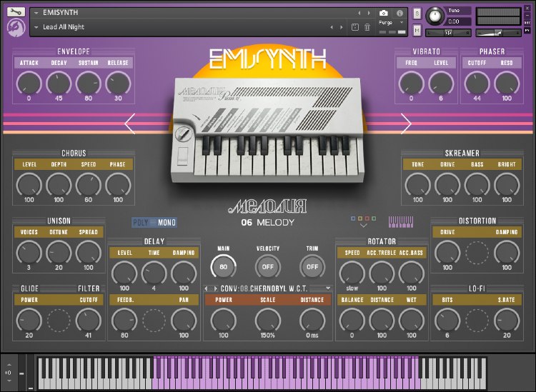Screen dimensions: 536x392
Task: Click the volume slider in header
Action: 499,33
